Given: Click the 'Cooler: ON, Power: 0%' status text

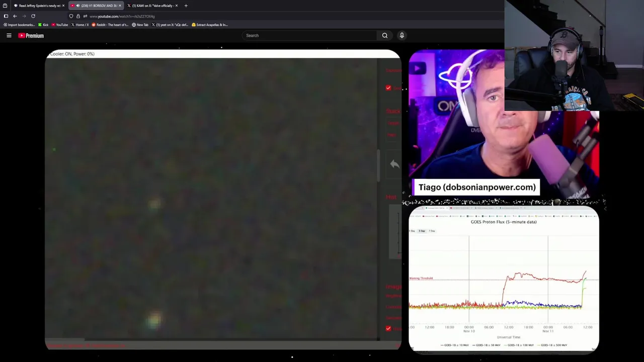Looking at the screenshot, I should (71, 54).
